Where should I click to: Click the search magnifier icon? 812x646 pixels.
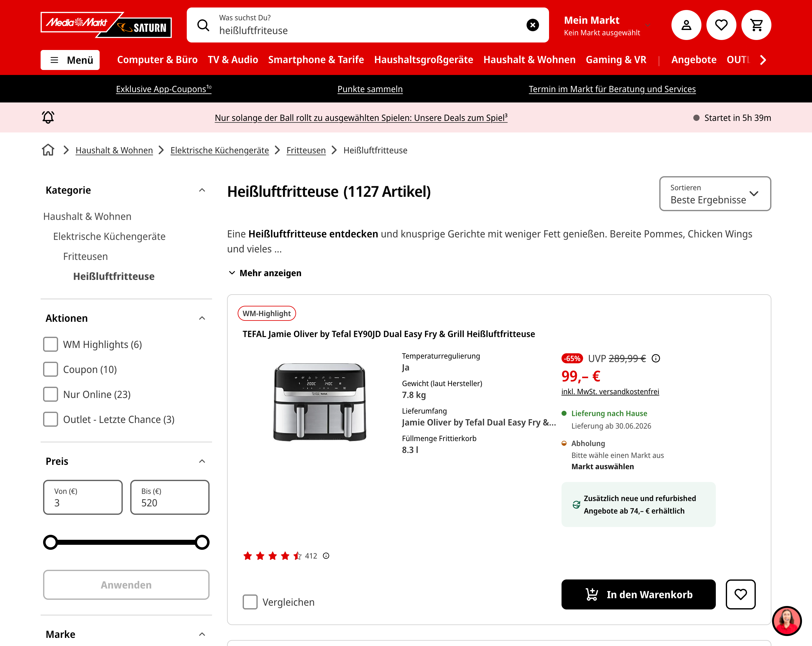click(203, 25)
